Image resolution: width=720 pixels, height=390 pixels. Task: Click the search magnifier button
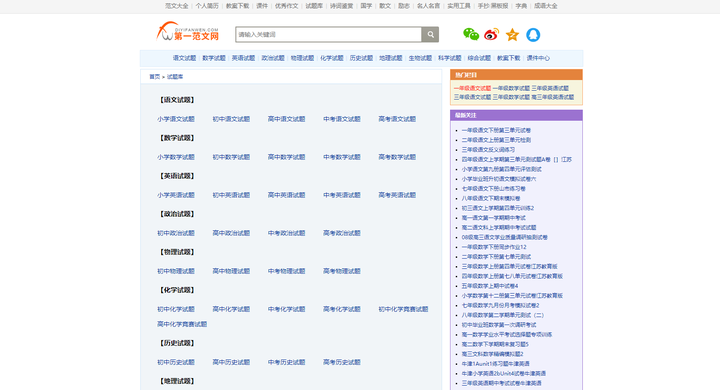(430, 34)
